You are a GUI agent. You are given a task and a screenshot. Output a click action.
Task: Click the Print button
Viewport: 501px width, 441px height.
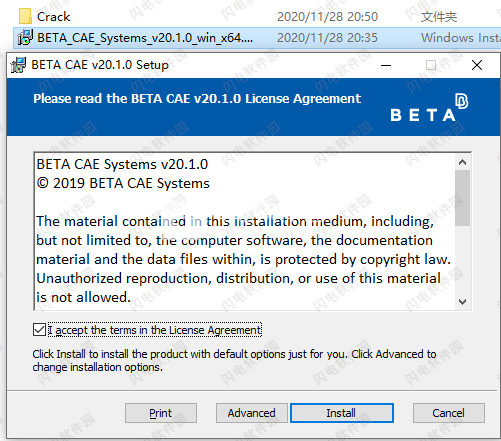[161, 413]
